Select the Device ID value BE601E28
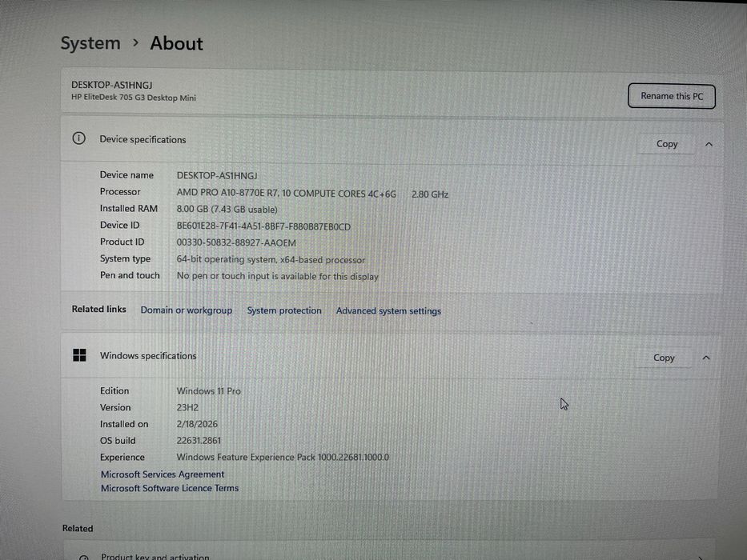This screenshot has width=747, height=560. tap(263, 226)
